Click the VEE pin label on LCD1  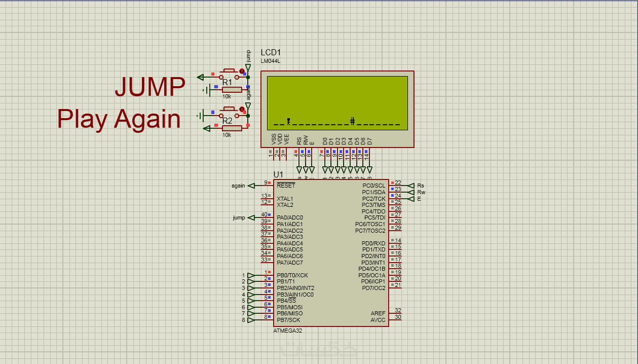(x=287, y=139)
